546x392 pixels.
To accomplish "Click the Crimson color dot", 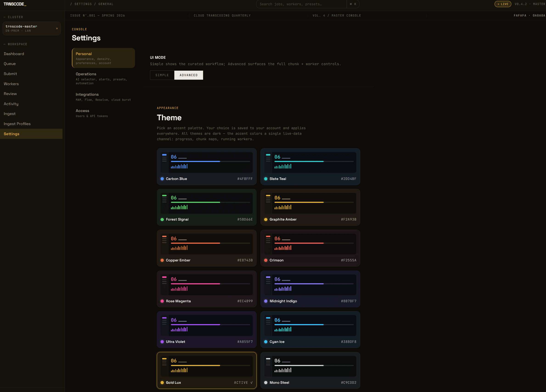I will (x=266, y=260).
